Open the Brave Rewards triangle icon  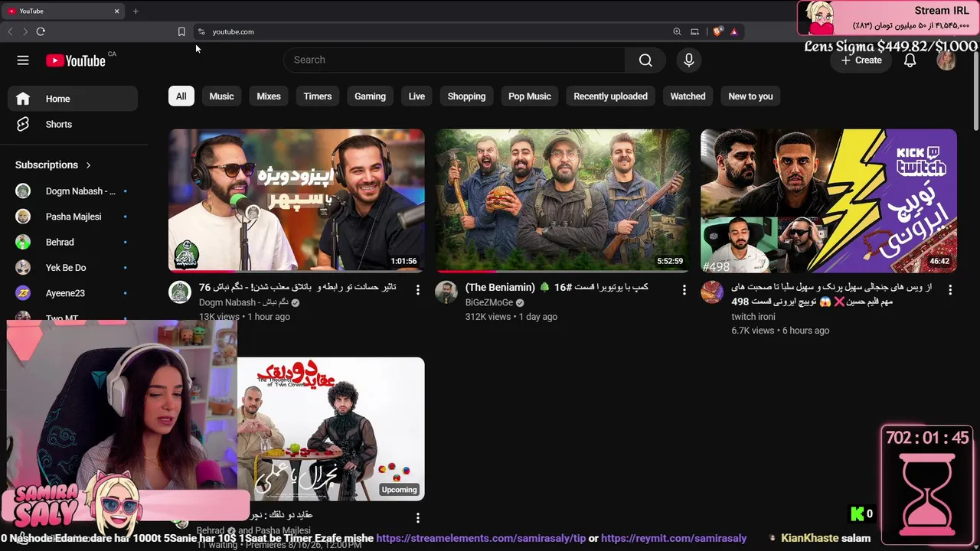[734, 31]
